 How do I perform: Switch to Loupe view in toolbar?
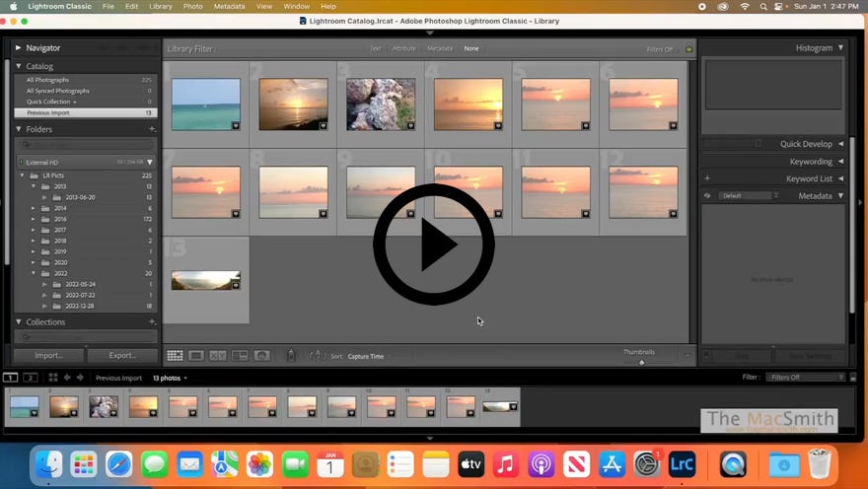196,356
